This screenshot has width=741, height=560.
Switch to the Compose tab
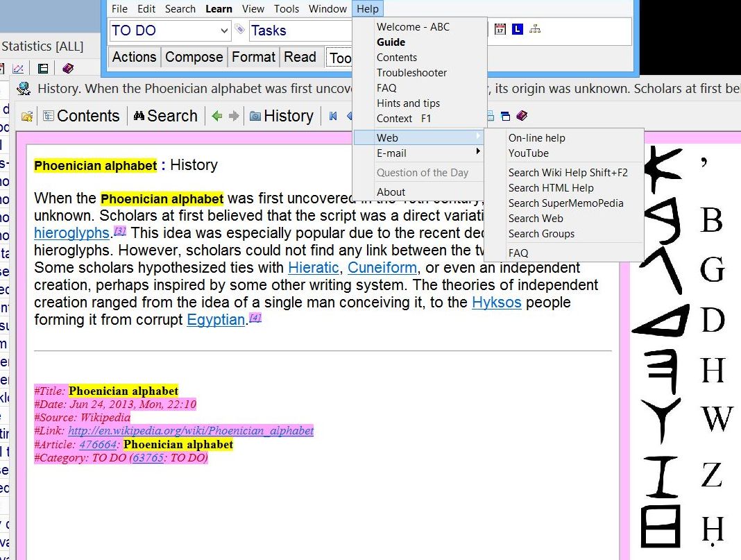(194, 57)
